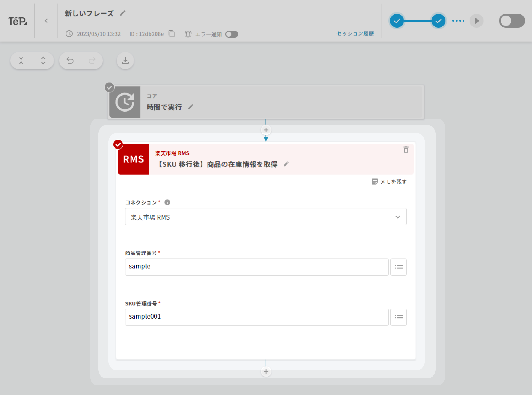Viewport: 532px width, 395px height.
Task: Delete the RMS step with trash icon
Action: (x=406, y=150)
